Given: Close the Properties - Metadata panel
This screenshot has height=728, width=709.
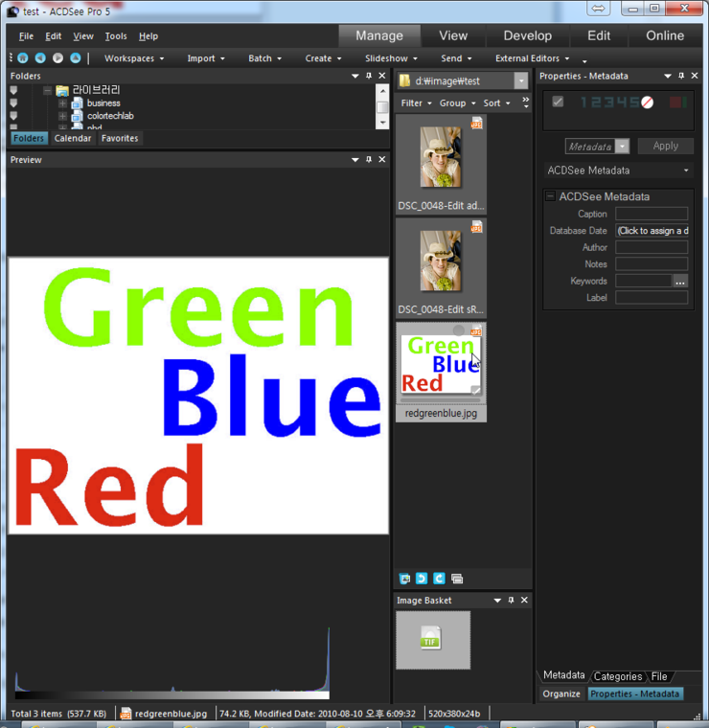Looking at the screenshot, I should pos(695,76).
